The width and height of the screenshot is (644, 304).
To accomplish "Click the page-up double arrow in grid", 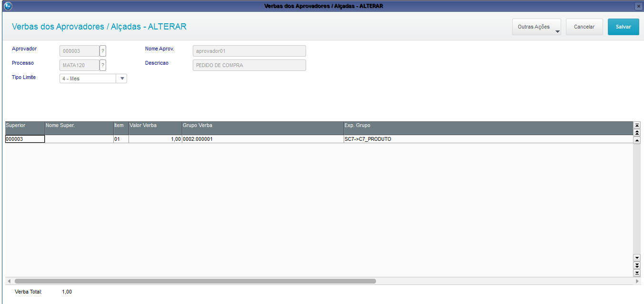I will 637,132.
